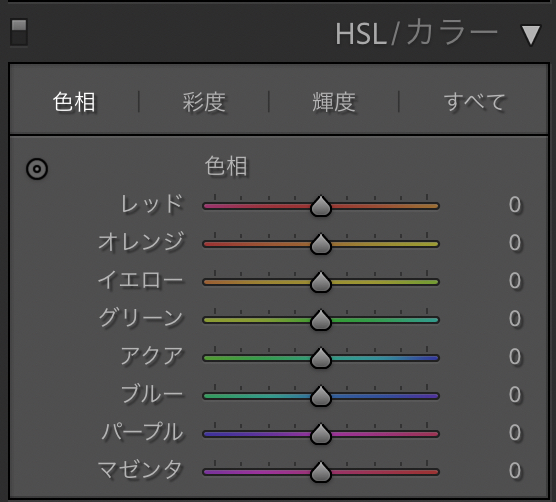The image size is (556, 502).
Task: Click the マゼンタ hue slider handle
Action: [321, 472]
